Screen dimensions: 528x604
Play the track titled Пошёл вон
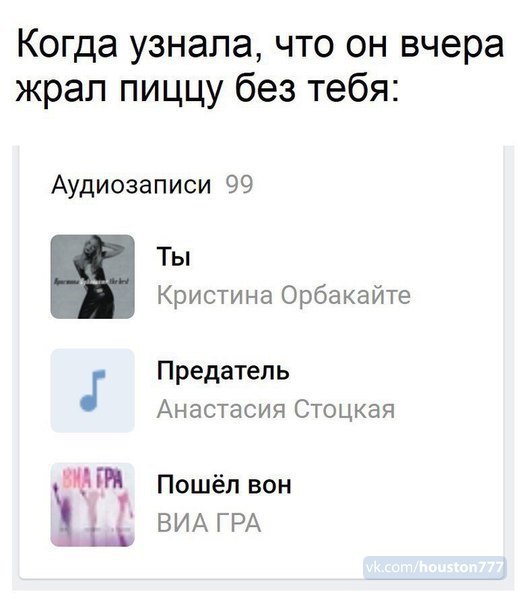coord(224,485)
